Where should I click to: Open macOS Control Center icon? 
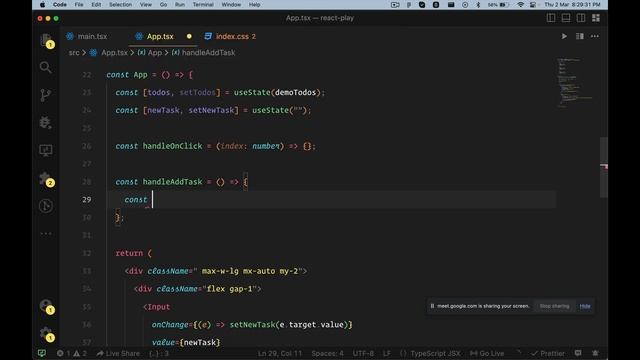point(533,5)
